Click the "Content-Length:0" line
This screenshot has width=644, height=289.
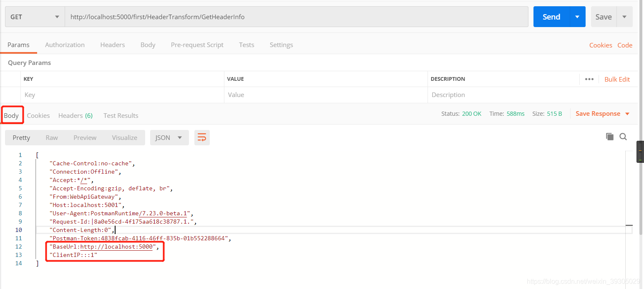click(x=82, y=230)
